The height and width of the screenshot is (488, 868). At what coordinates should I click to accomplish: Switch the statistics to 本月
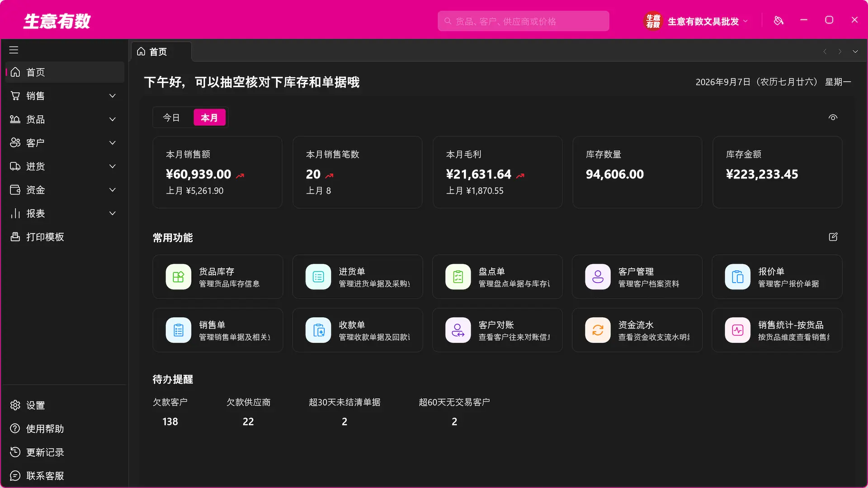point(209,118)
